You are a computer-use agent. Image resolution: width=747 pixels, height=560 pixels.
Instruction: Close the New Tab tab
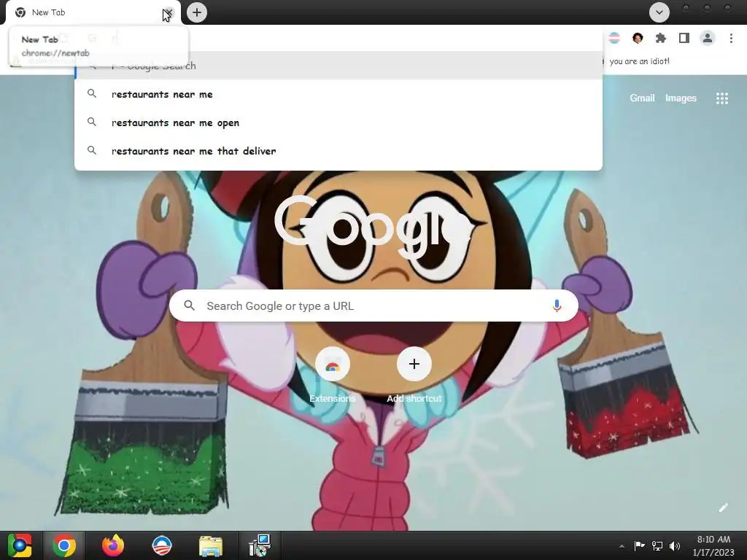coord(169,12)
